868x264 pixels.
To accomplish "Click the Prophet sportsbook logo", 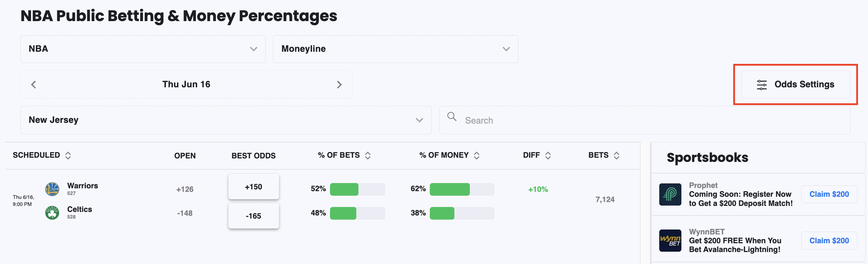I will 670,194.
